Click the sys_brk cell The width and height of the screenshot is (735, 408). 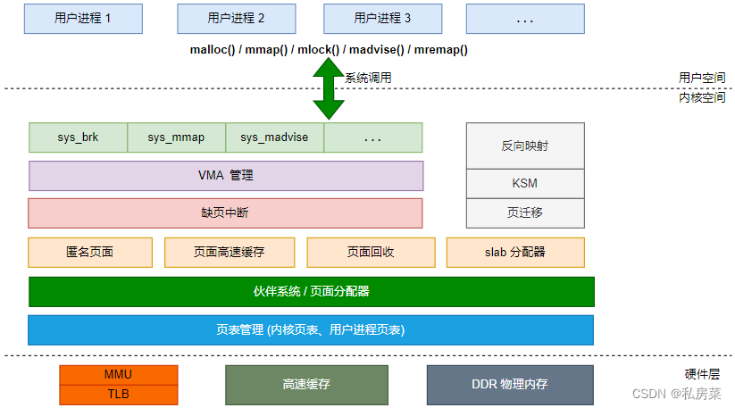pos(78,137)
